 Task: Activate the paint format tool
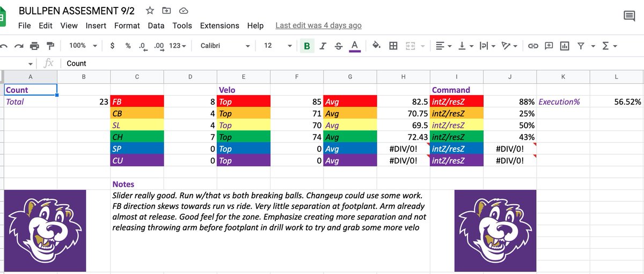pos(50,46)
